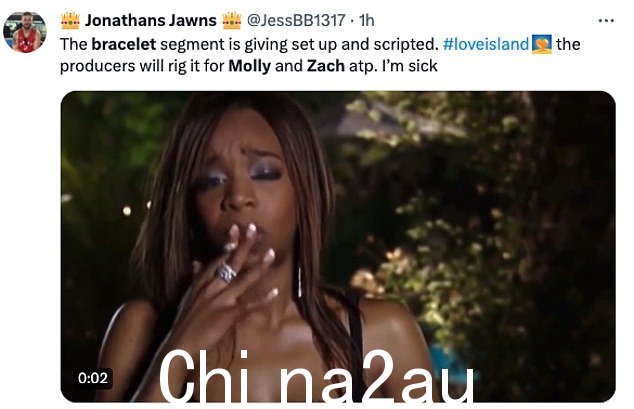Select the bold word bracelet in tweet
The width and height of the screenshot is (634, 409).
123,44
